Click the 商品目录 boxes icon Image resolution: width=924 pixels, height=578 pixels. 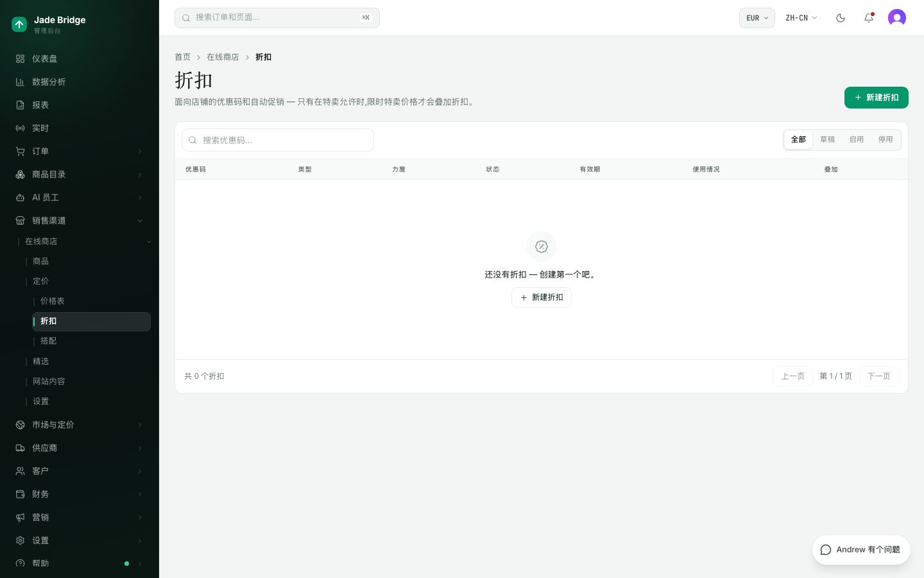20,174
